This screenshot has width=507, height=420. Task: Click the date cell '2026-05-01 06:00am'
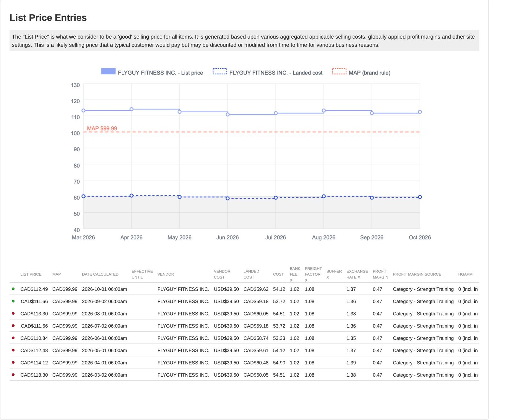point(104,351)
